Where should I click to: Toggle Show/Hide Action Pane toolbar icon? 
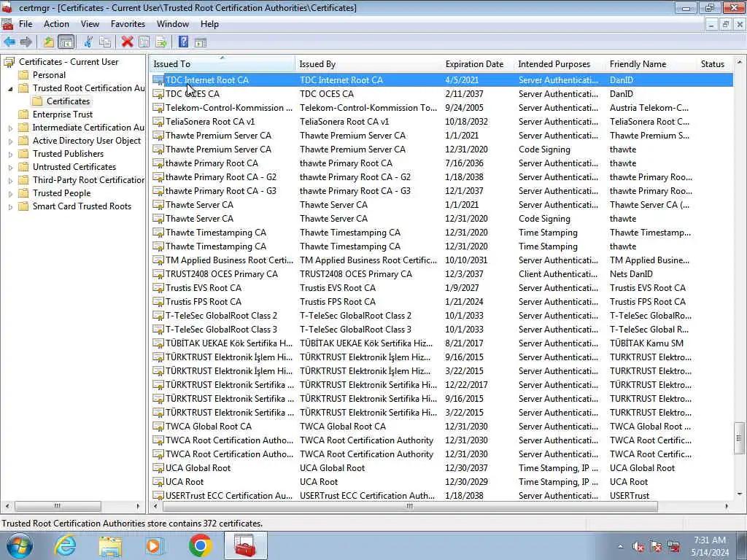201,42
